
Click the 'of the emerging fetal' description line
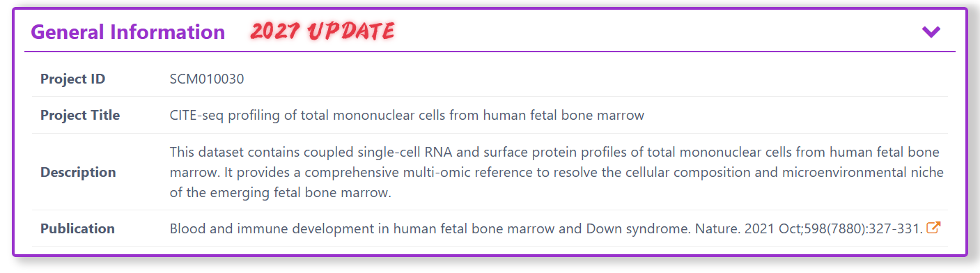(x=281, y=193)
